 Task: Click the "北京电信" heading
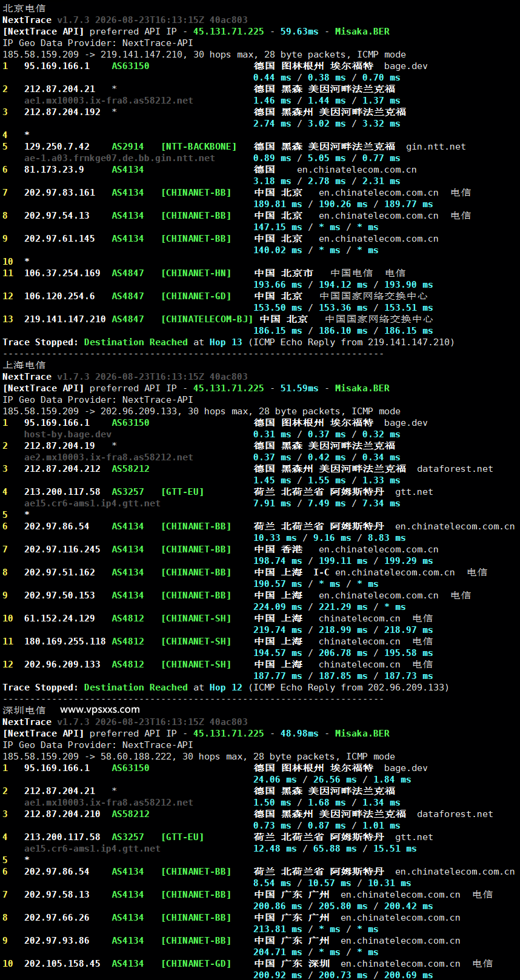point(24,8)
